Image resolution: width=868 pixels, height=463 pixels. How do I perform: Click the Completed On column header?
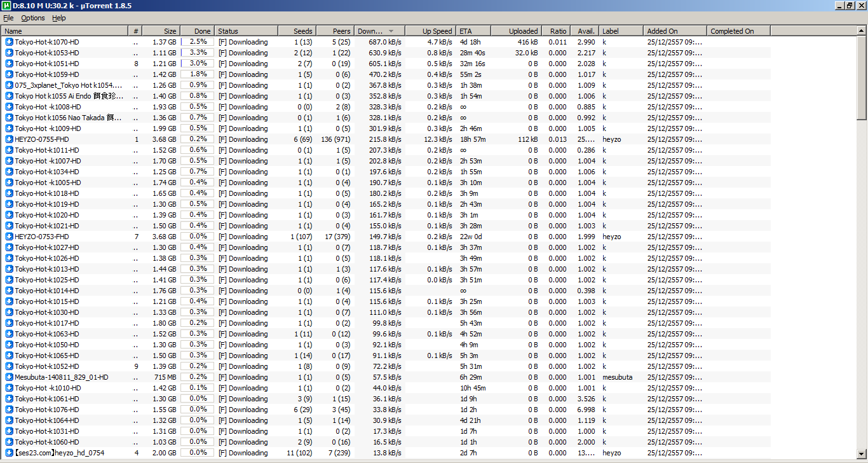pos(739,31)
